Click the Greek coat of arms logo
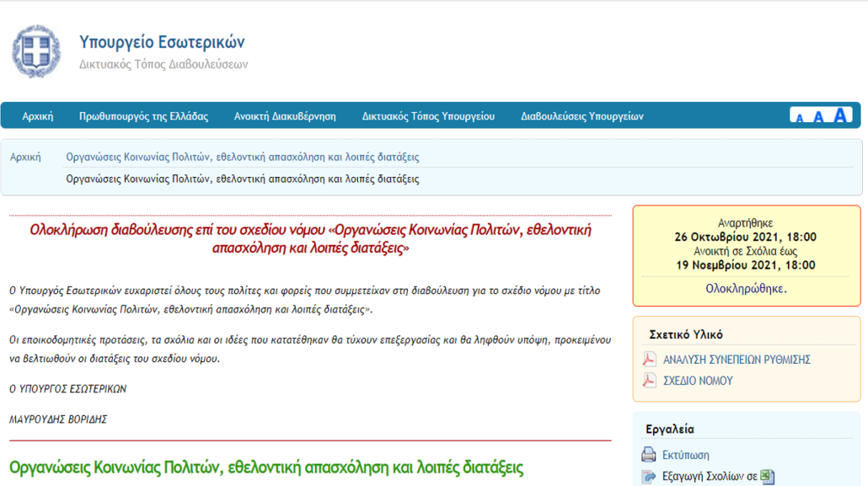Viewport: 868px width, 486px height. (x=35, y=51)
